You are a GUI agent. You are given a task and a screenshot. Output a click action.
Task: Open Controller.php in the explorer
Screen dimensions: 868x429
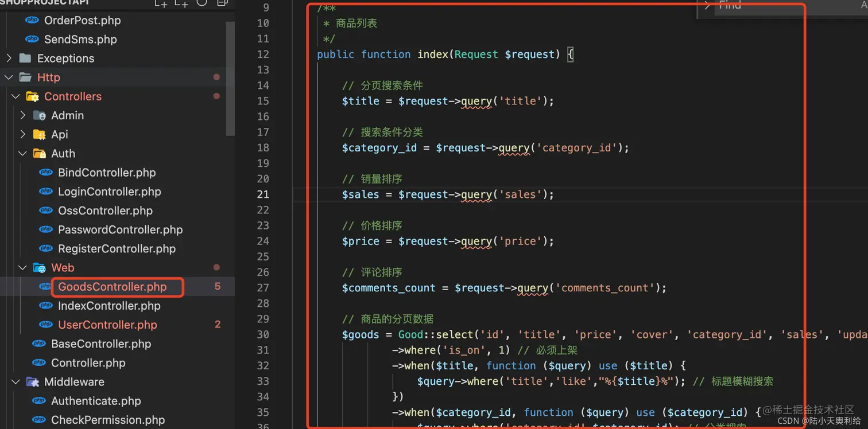tap(88, 362)
